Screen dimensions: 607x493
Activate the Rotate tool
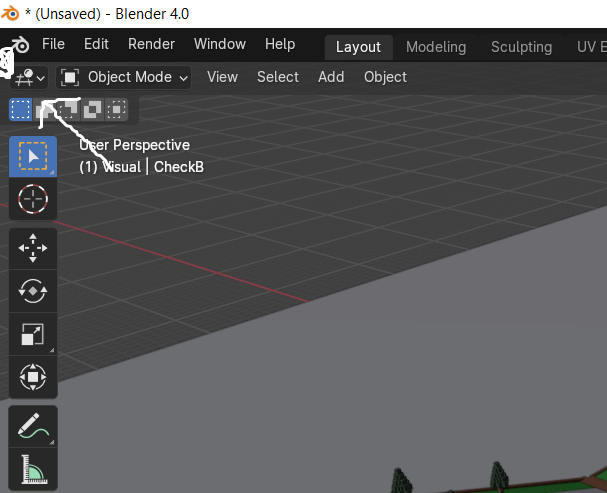click(x=33, y=291)
